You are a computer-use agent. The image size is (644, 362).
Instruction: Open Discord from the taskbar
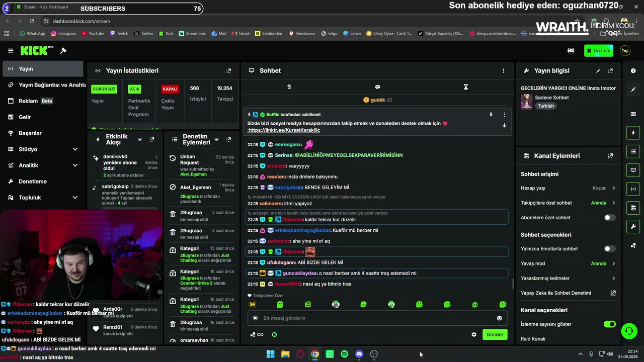(x=359, y=354)
